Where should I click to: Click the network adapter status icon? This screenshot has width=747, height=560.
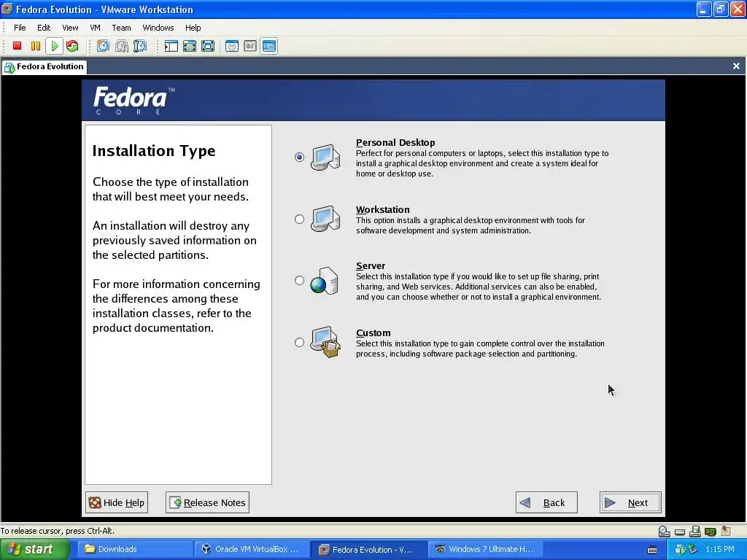711,532
